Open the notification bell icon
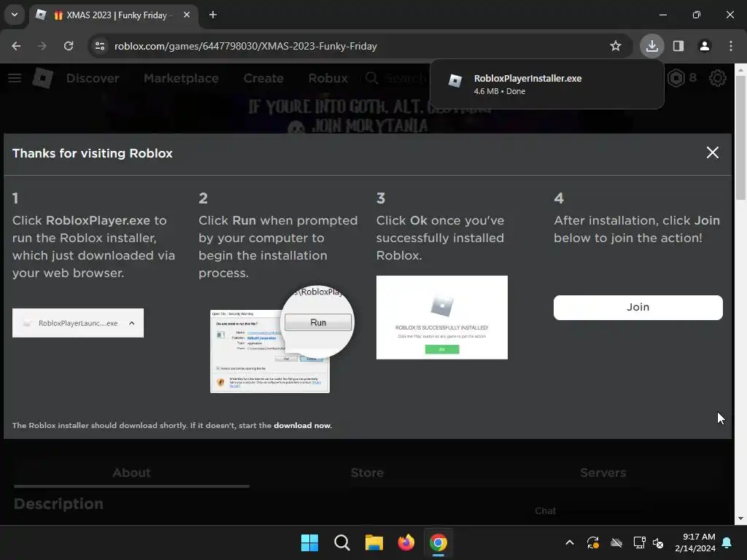This screenshot has height=560, width=747. click(x=727, y=542)
